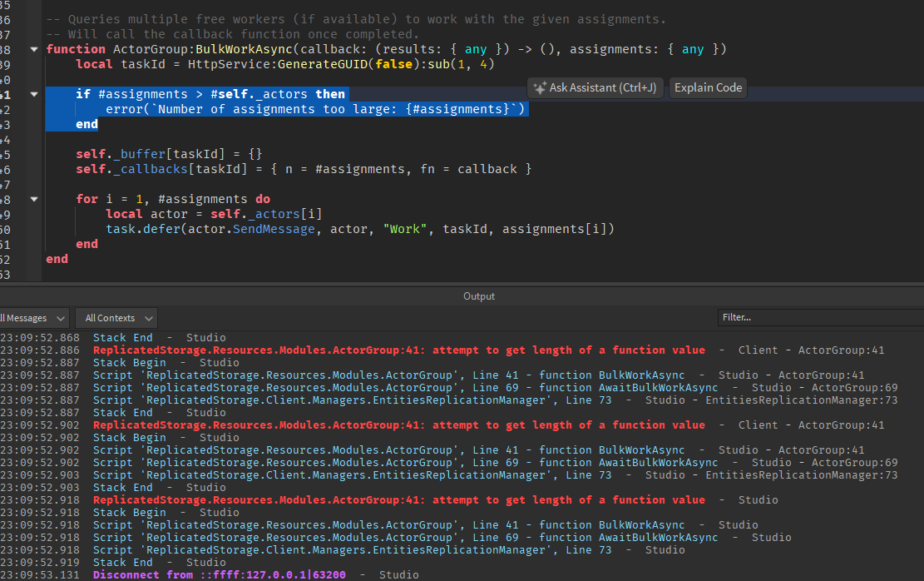This screenshot has width=924, height=581.
Task: Click the 'self._buffer[taskId] = {}' code line
Action: click(169, 154)
